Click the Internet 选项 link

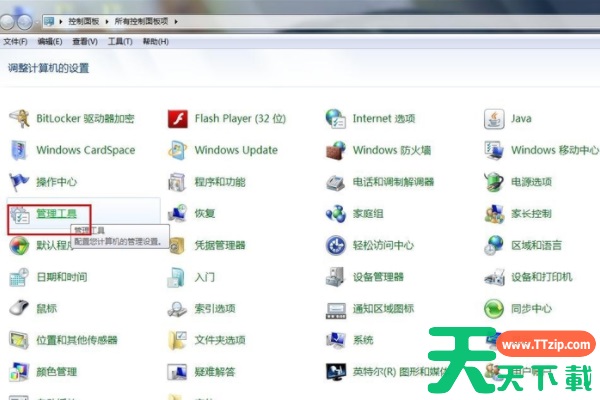click(x=383, y=119)
